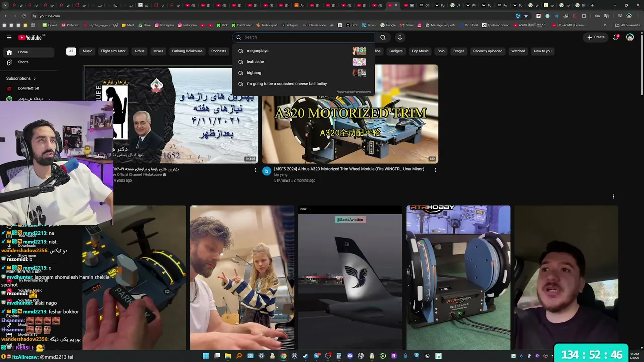644x362 pixels.
Task: Open the A320 Motorized Trim video title
Action: [349, 169]
